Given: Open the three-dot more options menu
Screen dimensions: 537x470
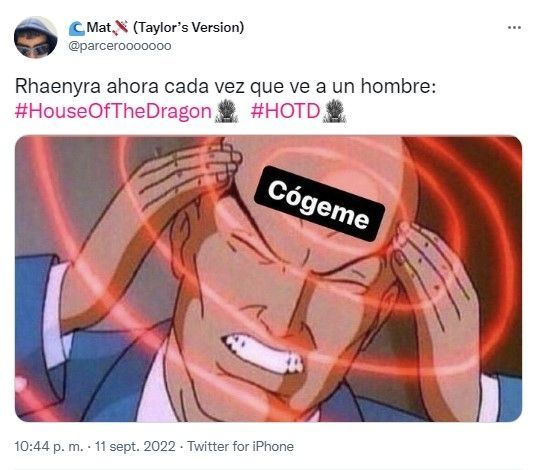Looking at the screenshot, I should pyautogui.click(x=514, y=27).
